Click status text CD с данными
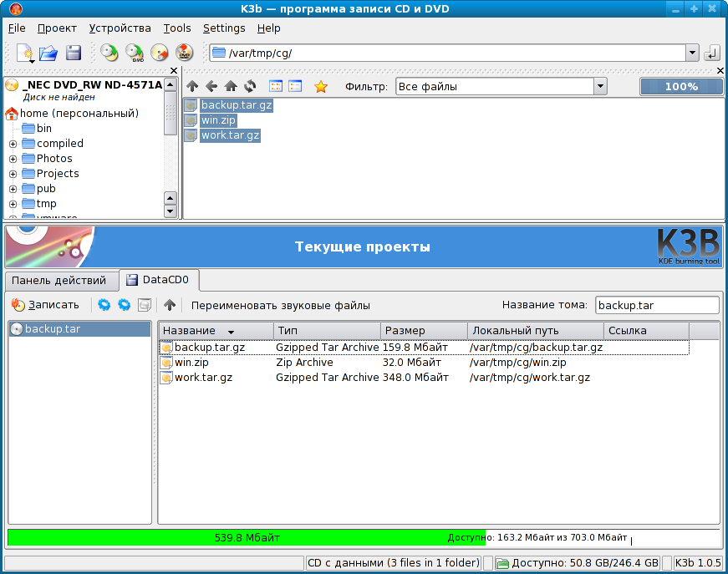This screenshot has height=574, width=728. [x=393, y=563]
